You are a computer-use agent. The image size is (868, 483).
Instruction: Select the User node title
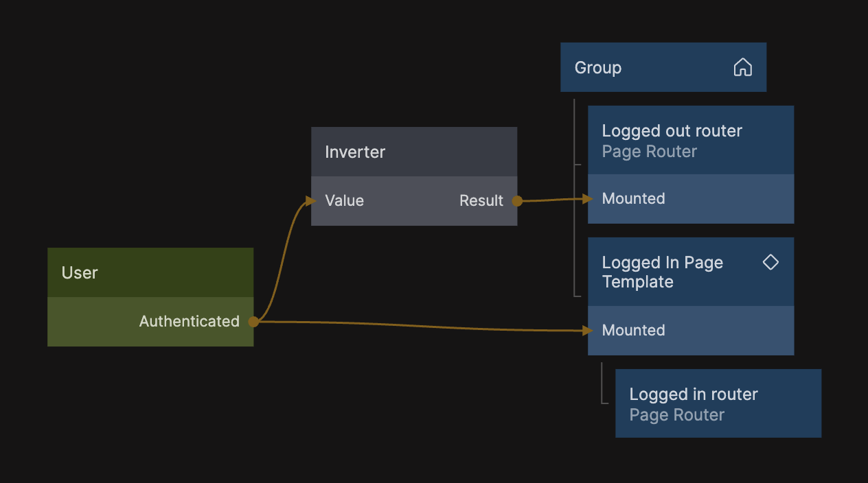(x=80, y=273)
